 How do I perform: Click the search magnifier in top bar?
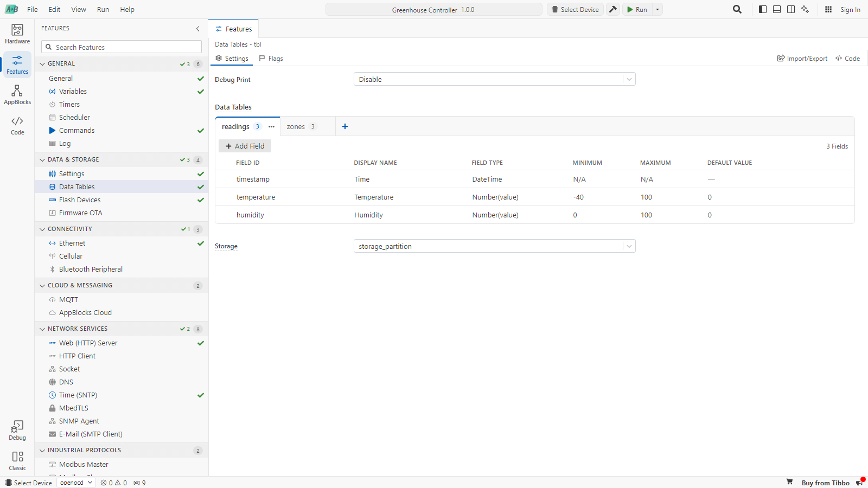tap(737, 9)
